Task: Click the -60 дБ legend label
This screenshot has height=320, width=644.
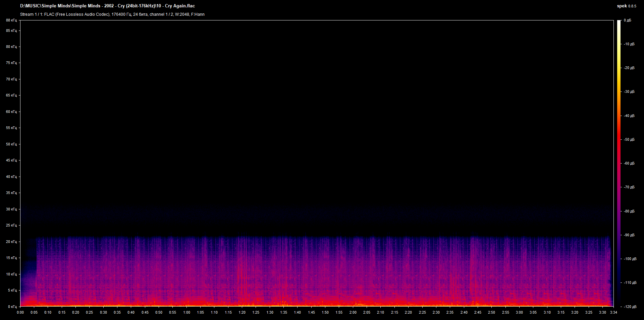Action: click(629, 163)
